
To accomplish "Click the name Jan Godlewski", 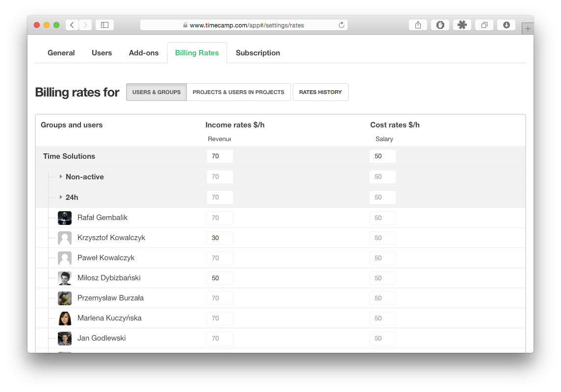I will (102, 338).
